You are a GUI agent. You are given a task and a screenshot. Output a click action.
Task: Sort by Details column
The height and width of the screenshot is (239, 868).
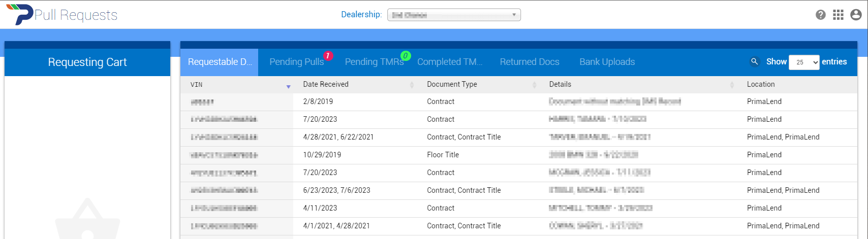732,85
